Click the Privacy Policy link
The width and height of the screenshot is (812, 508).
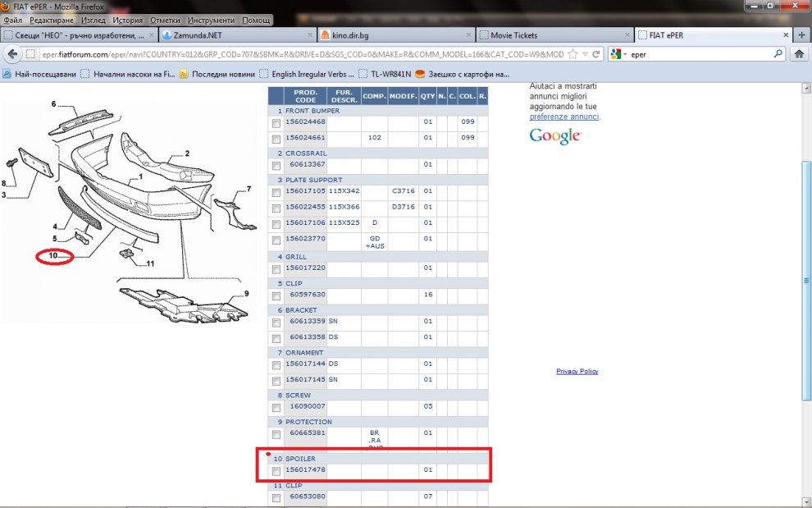(x=577, y=372)
